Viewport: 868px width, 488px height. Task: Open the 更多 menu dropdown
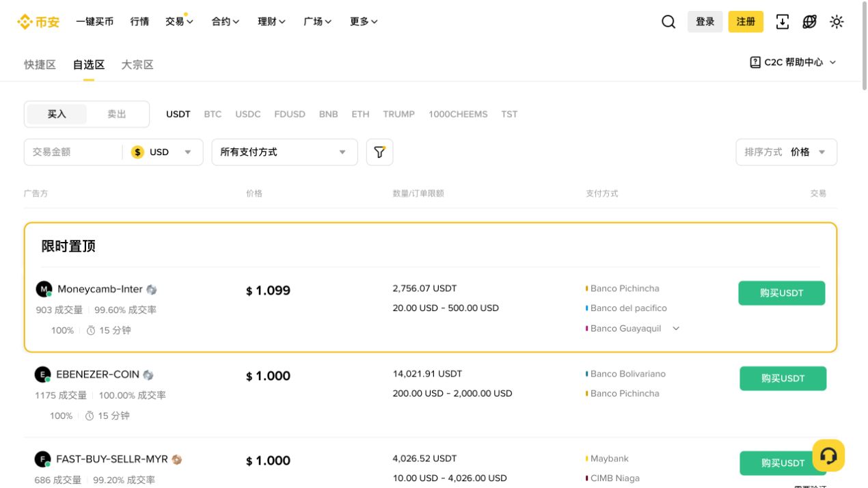click(364, 22)
